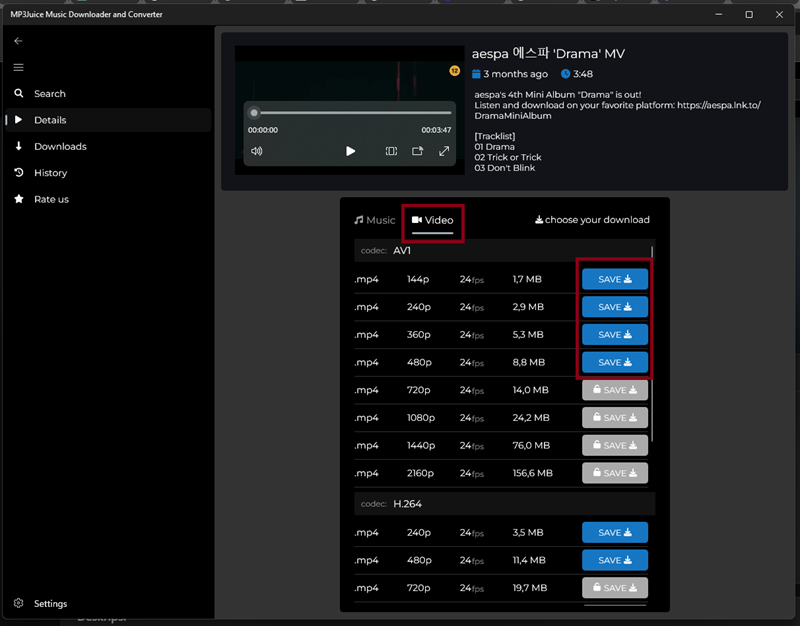This screenshot has height=626, width=800.
Task: Click the elapsed time 00:00:00
Action: coord(263,130)
